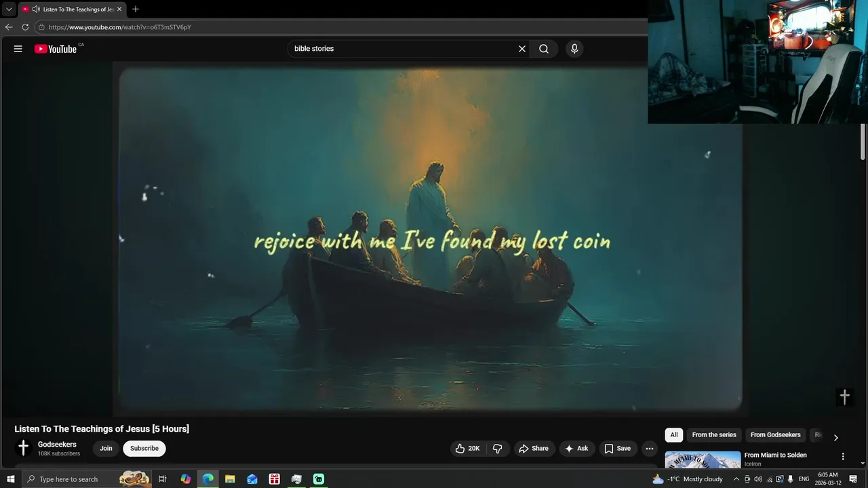Open the weather widget showing Mostly cloudy

(688, 479)
